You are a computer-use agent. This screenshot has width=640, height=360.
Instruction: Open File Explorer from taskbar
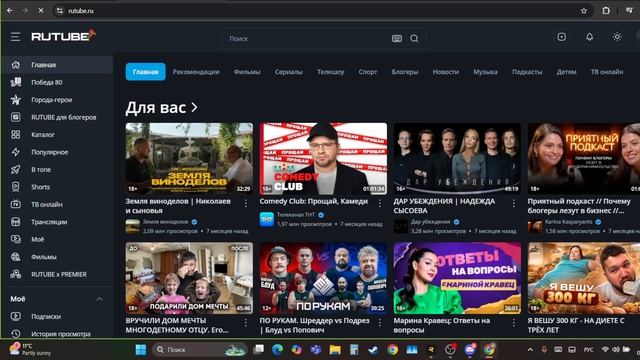click(x=335, y=350)
